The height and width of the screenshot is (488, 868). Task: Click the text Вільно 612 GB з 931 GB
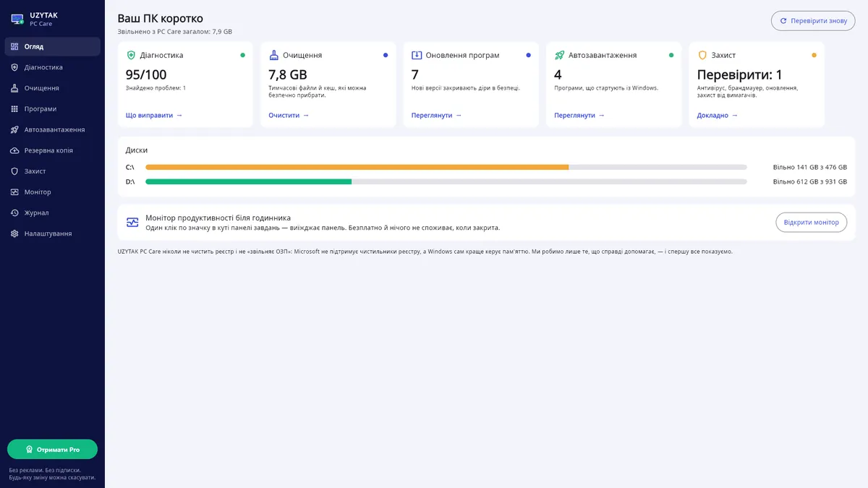[x=810, y=181]
